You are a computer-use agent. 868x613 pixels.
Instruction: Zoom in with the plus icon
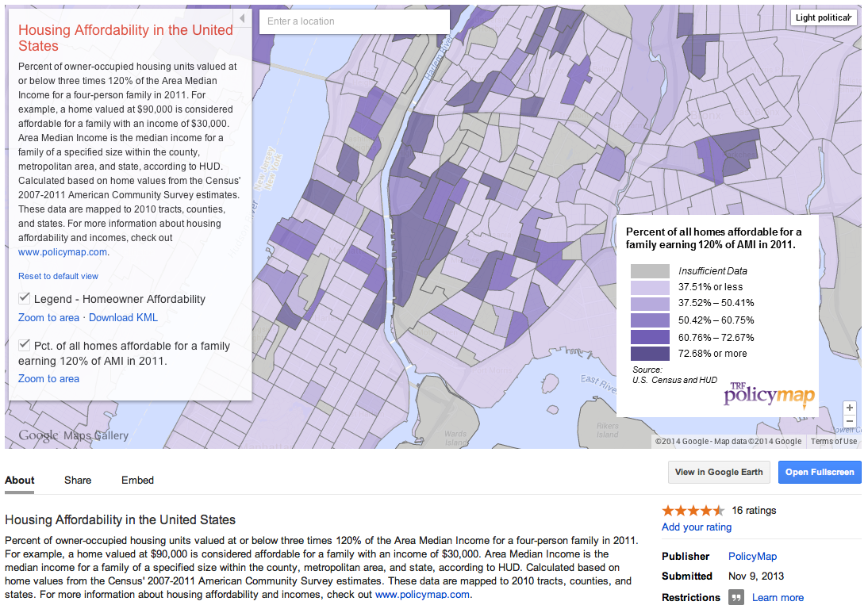point(849,408)
